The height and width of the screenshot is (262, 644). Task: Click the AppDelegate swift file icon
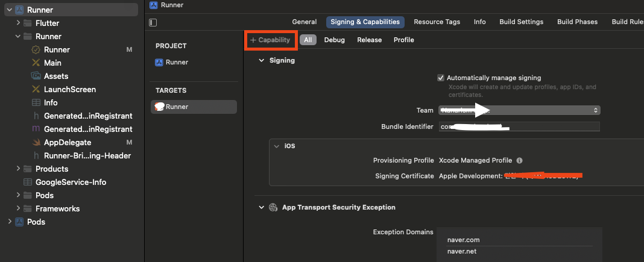(x=36, y=143)
